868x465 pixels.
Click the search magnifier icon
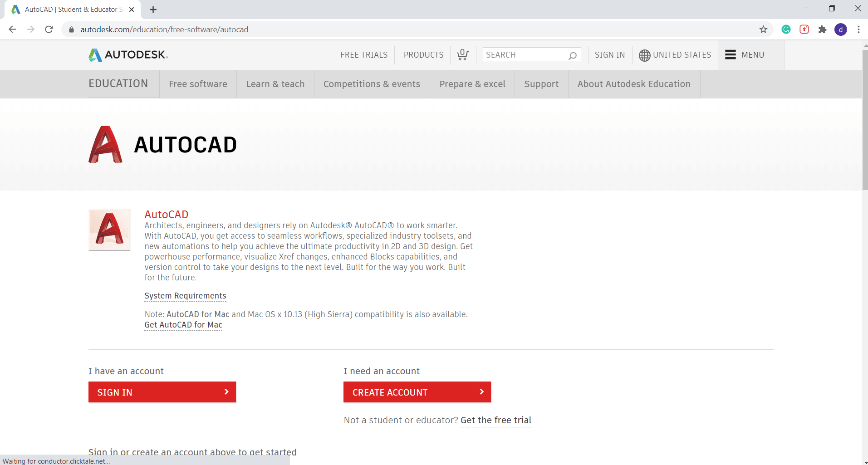(x=572, y=55)
